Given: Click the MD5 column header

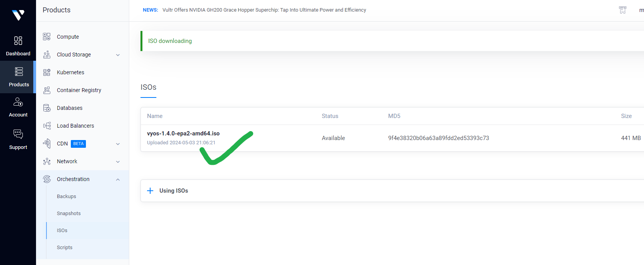Looking at the screenshot, I should pyautogui.click(x=394, y=116).
